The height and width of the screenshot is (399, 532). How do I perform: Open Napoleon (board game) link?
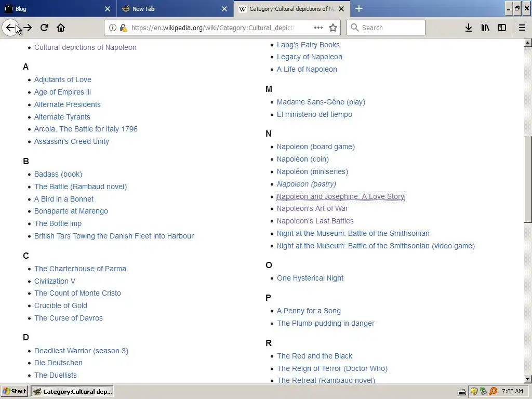coord(316,147)
